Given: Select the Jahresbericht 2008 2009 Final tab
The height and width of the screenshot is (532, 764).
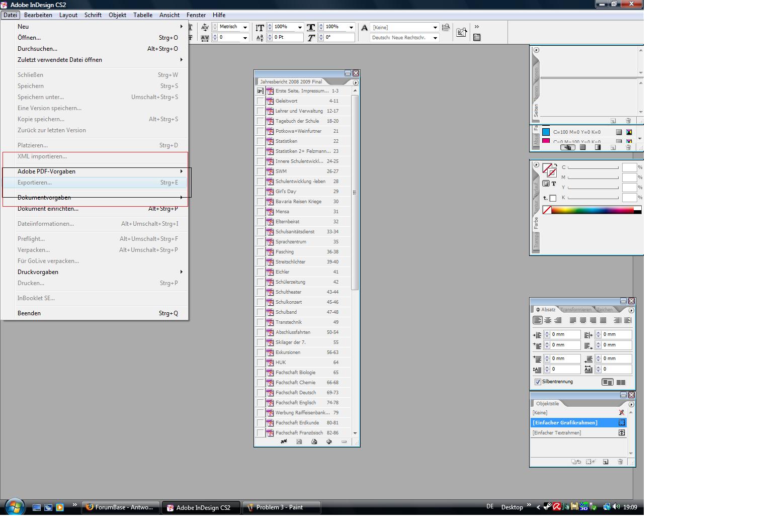Looking at the screenshot, I should click(291, 81).
